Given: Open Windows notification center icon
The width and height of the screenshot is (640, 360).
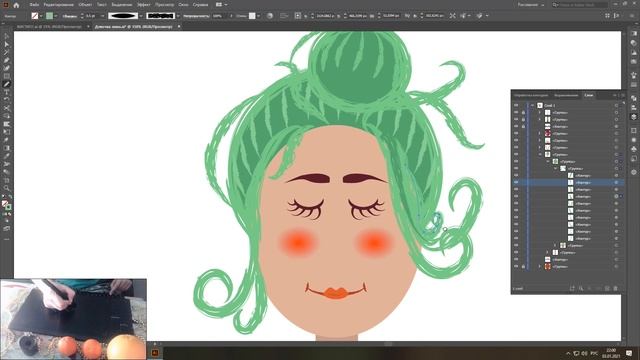Looking at the screenshot, I should click(x=629, y=353).
